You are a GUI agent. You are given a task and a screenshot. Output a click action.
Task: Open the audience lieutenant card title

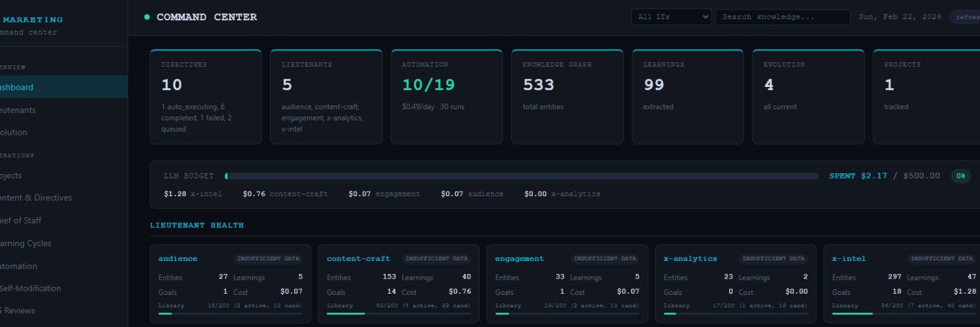tap(178, 258)
